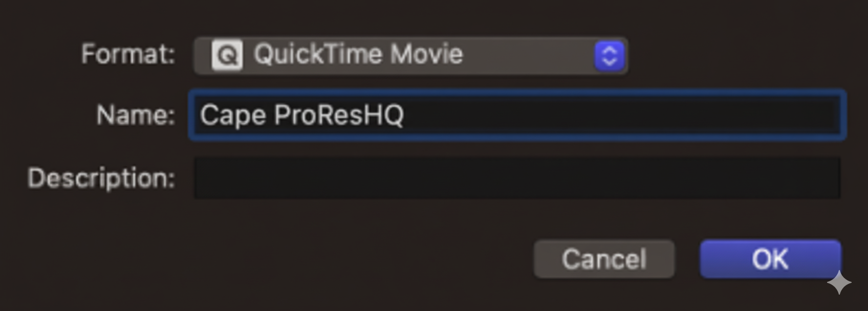The width and height of the screenshot is (868, 311).
Task: Expand the format options via the chevron control
Action: tap(610, 55)
